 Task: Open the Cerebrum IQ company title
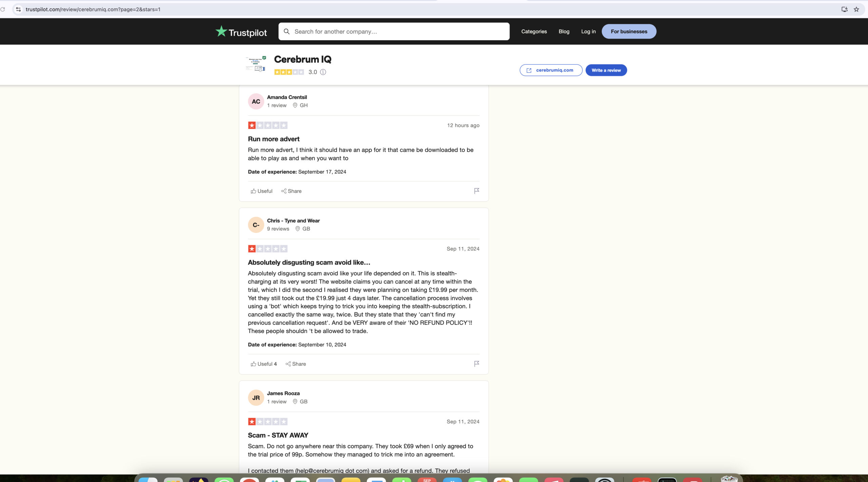pyautogui.click(x=302, y=59)
